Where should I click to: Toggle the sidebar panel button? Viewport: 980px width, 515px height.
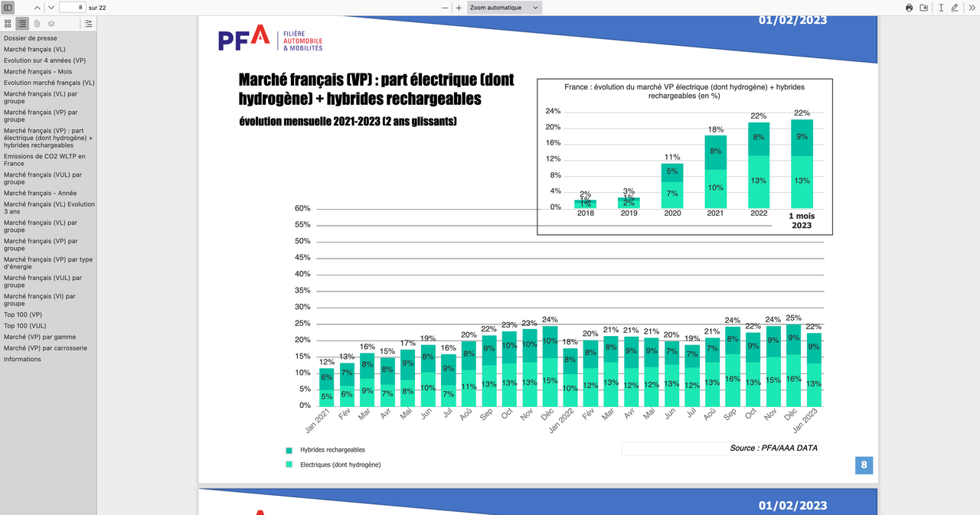[x=8, y=7]
